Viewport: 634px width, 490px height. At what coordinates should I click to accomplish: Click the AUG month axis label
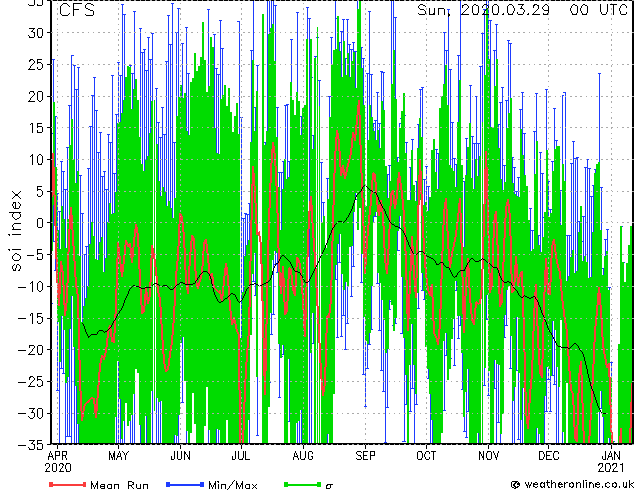click(303, 456)
